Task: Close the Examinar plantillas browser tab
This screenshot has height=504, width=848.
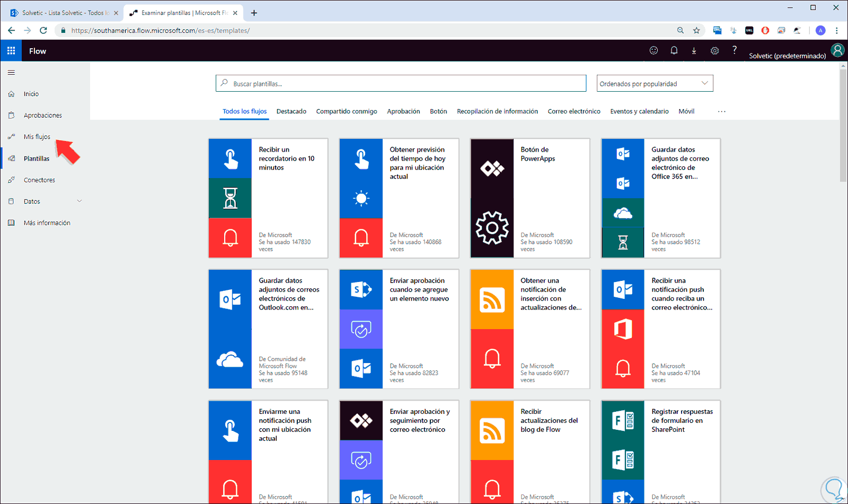Action: point(235,13)
